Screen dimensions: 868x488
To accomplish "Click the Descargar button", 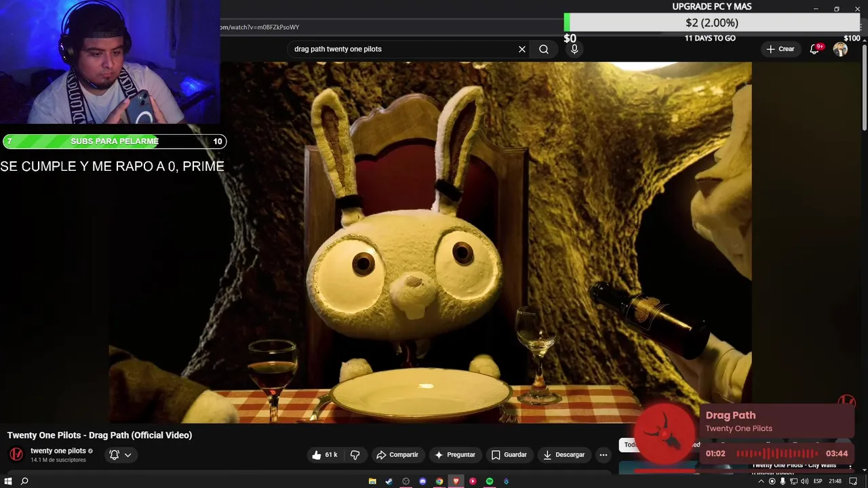I will coord(564,455).
